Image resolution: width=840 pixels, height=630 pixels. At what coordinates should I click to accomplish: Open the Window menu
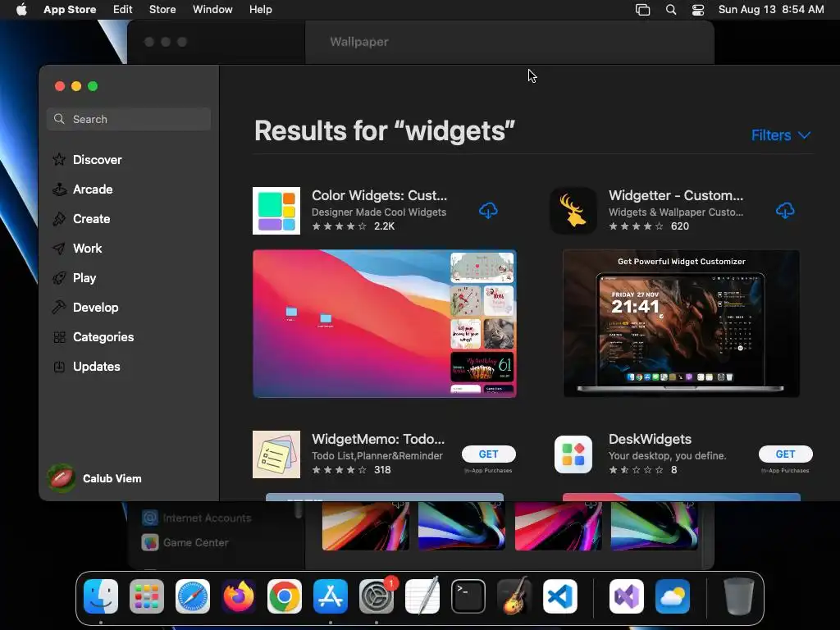pyautogui.click(x=212, y=9)
